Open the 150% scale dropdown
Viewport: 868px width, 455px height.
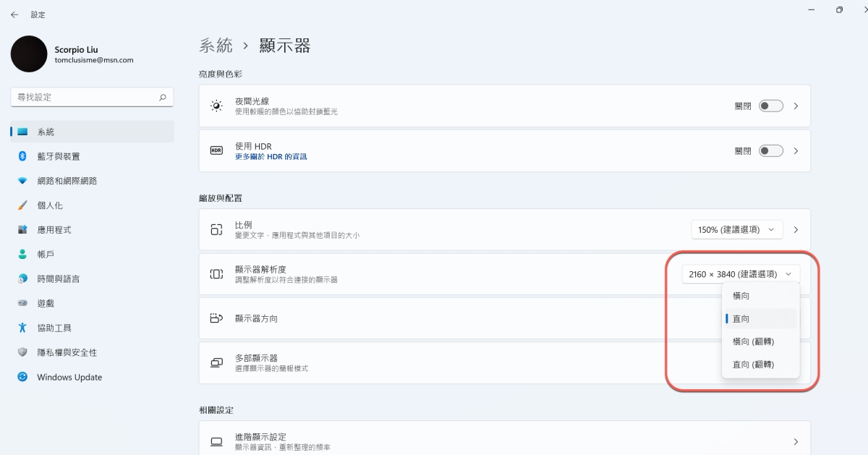click(737, 229)
